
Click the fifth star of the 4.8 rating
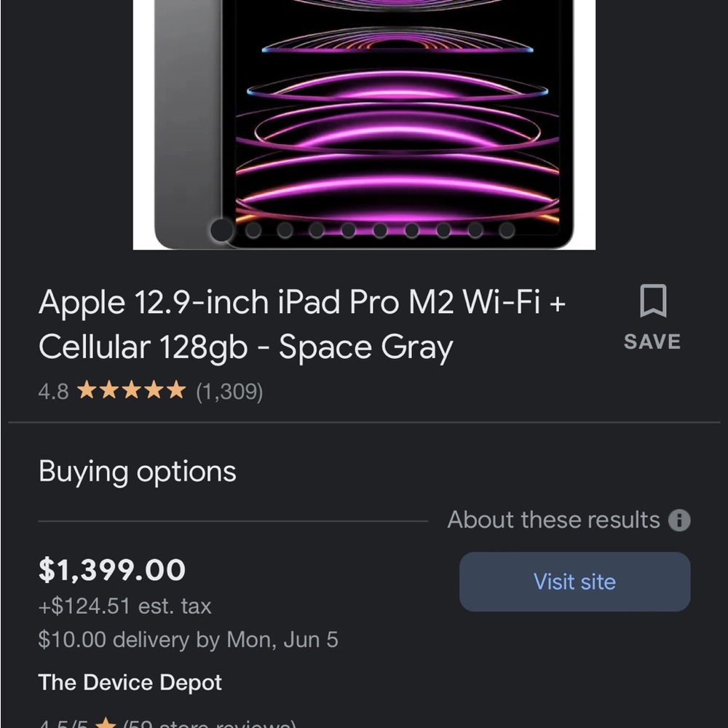pyautogui.click(x=175, y=391)
